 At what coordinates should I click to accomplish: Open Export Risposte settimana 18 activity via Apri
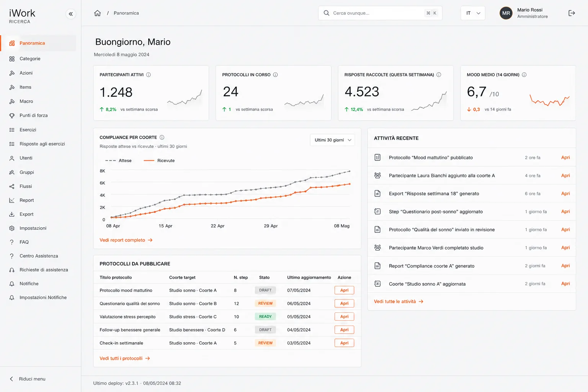pos(565,194)
